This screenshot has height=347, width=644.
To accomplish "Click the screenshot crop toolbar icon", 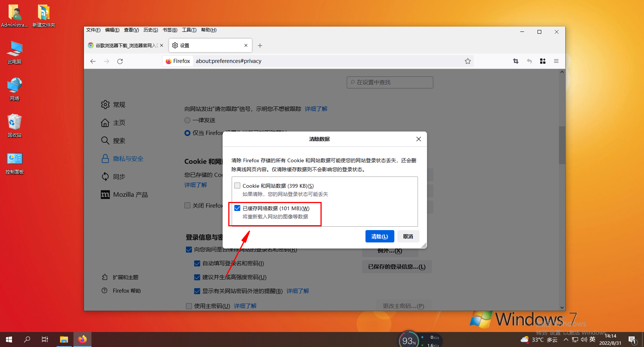I will pos(516,61).
